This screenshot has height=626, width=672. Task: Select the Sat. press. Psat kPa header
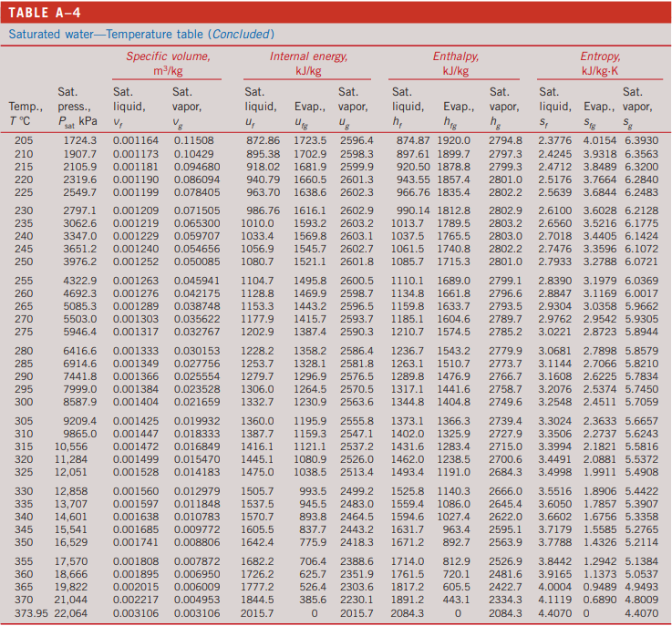pyautogui.click(x=78, y=107)
